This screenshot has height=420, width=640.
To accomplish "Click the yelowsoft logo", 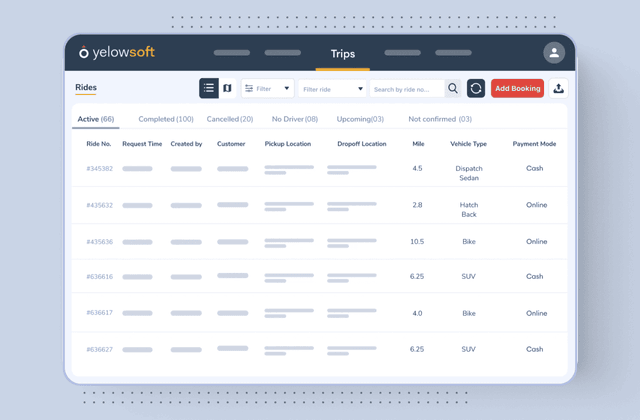I will click(117, 53).
